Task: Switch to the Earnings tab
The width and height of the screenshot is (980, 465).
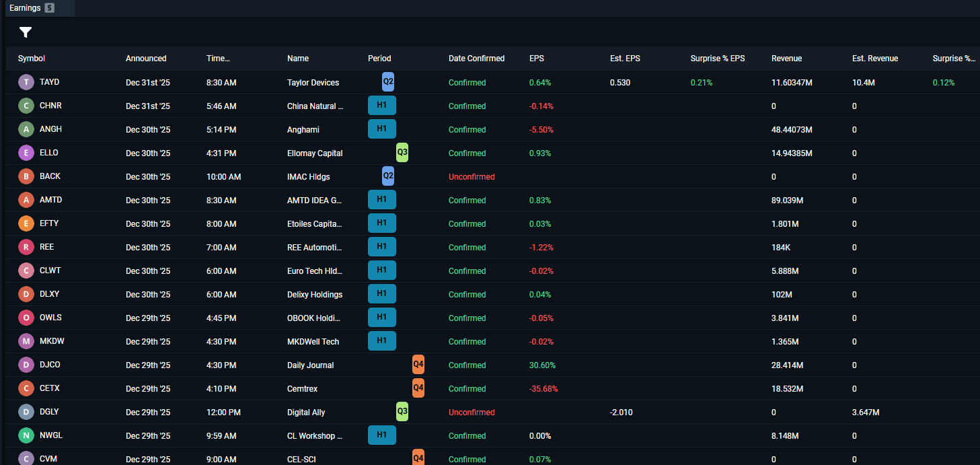Action: point(26,8)
